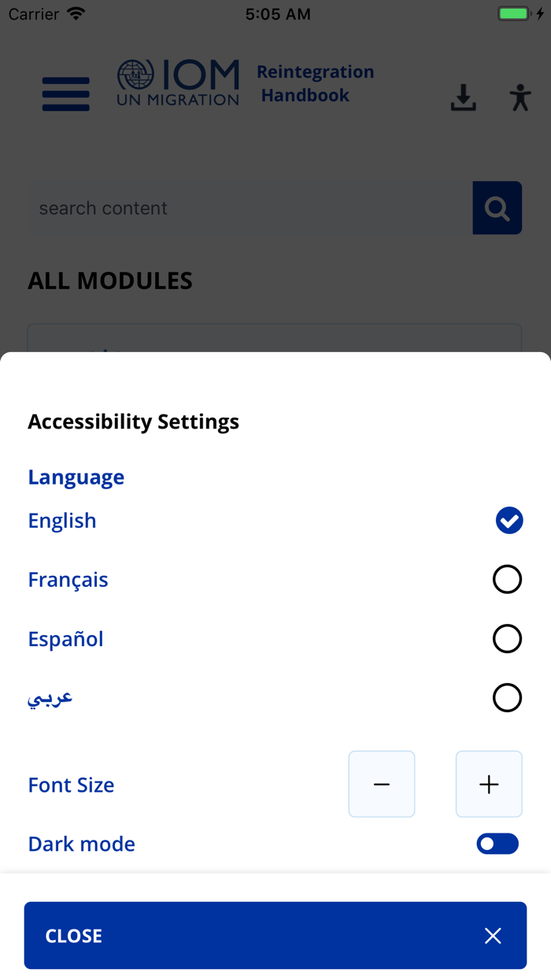Viewport: 551px width, 980px height.
Task: Decrease font size with minus button
Action: [382, 784]
